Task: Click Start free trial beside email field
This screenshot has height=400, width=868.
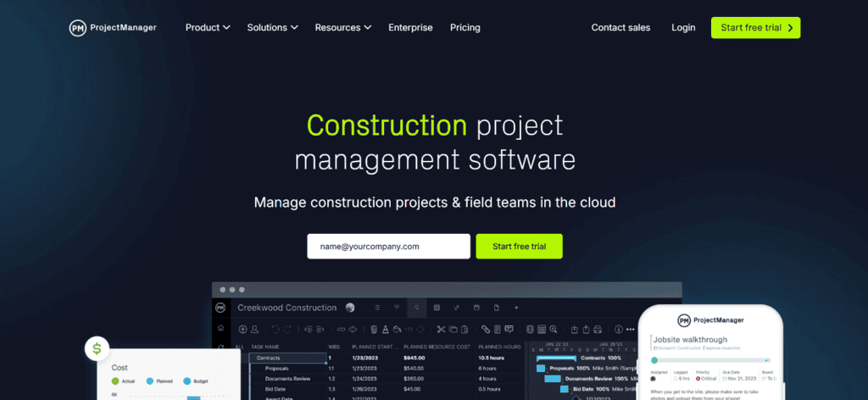Action: [520, 247]
